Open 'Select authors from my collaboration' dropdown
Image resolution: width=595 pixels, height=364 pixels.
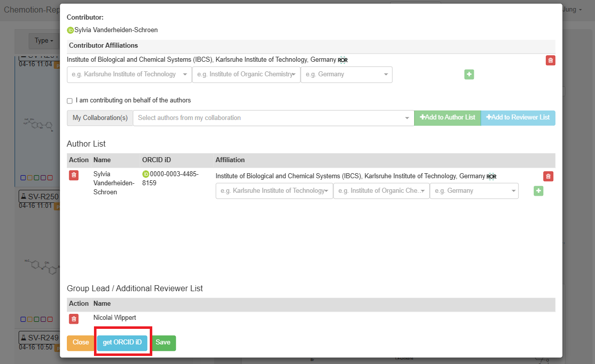tap(273, 118)
